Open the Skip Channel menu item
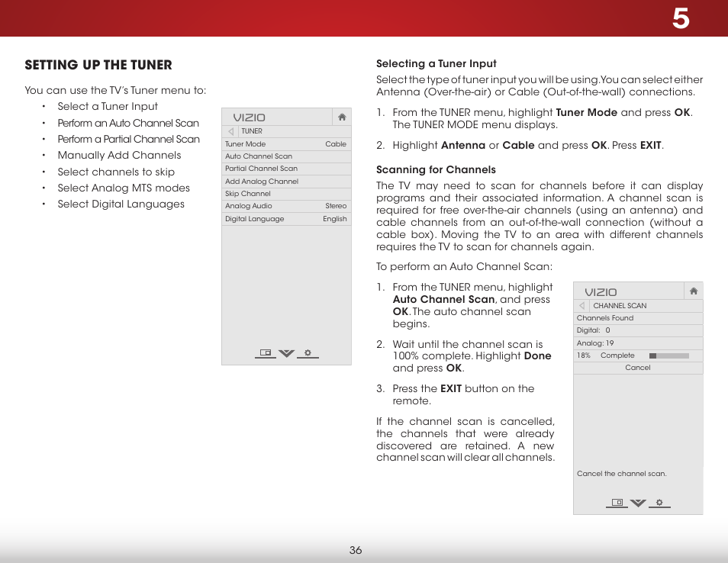The image size is (728, 563). click(x=286, y=194)
